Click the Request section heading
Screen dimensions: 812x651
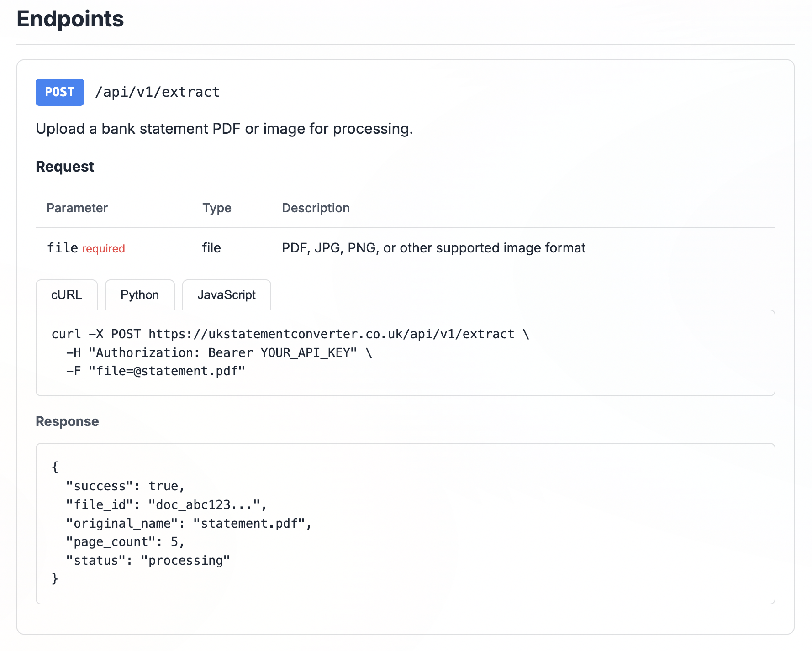[65, 166]
